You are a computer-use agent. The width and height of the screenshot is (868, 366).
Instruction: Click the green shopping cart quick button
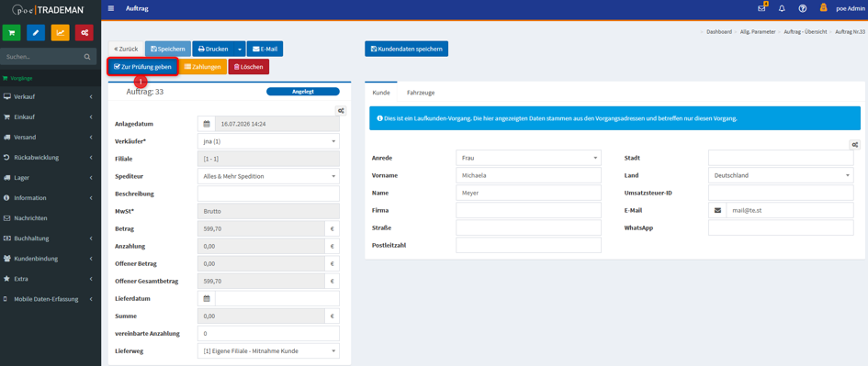coord(12,33)
